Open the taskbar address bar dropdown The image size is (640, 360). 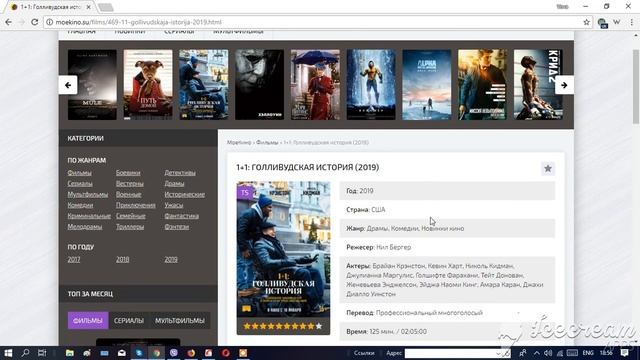pos(498,353)
